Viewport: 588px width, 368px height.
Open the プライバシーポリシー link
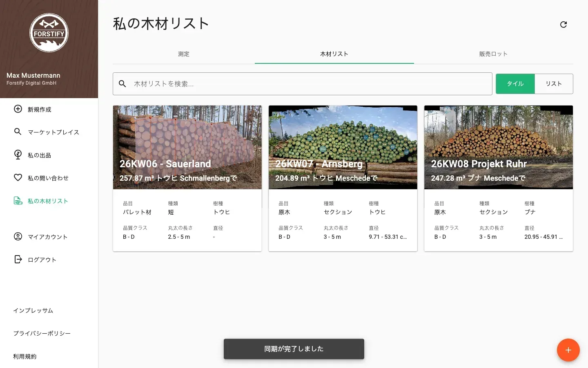tap(42, 333)
